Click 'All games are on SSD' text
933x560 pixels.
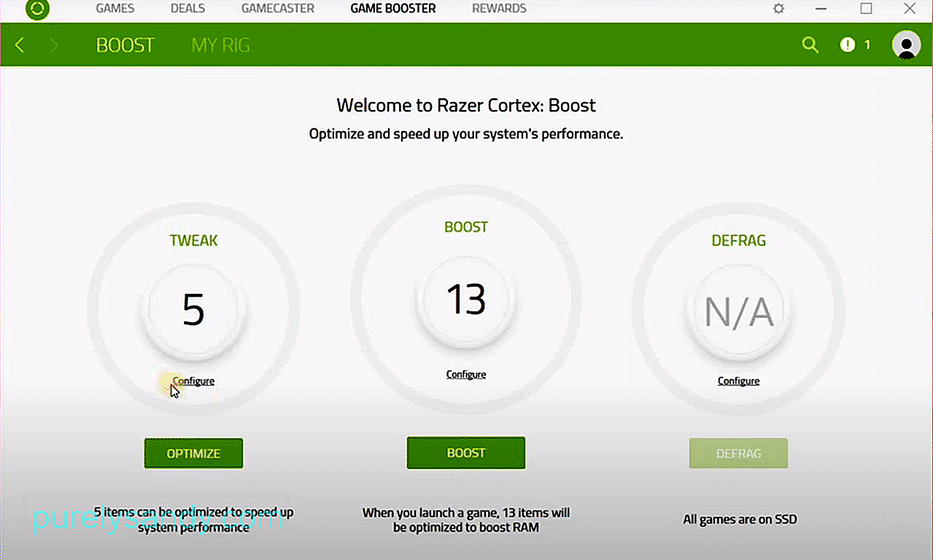click(x=740, y=520)
